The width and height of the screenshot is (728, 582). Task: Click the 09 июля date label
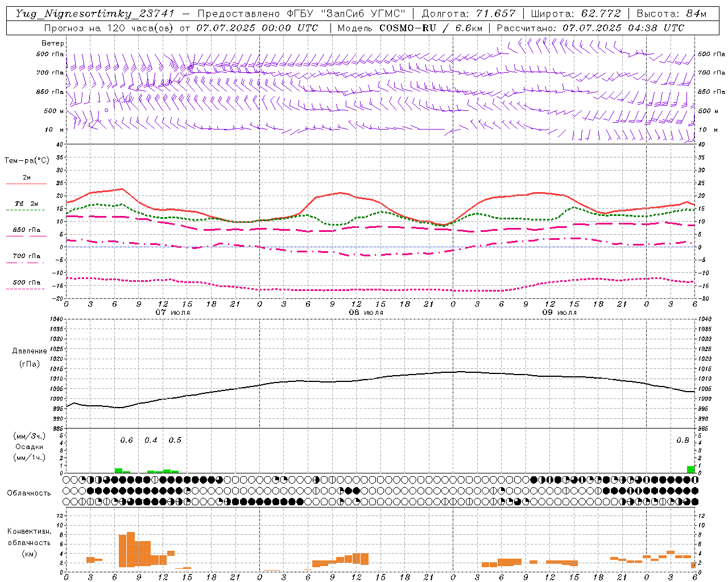click(x=560, y=313)
